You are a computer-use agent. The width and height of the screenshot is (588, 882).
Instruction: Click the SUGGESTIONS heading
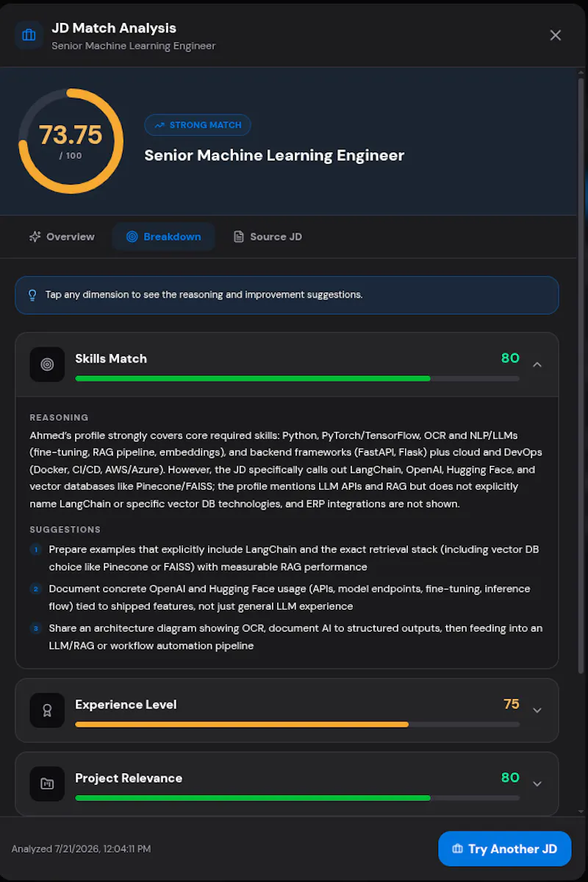pyautogui.click(x=65, y=530)
